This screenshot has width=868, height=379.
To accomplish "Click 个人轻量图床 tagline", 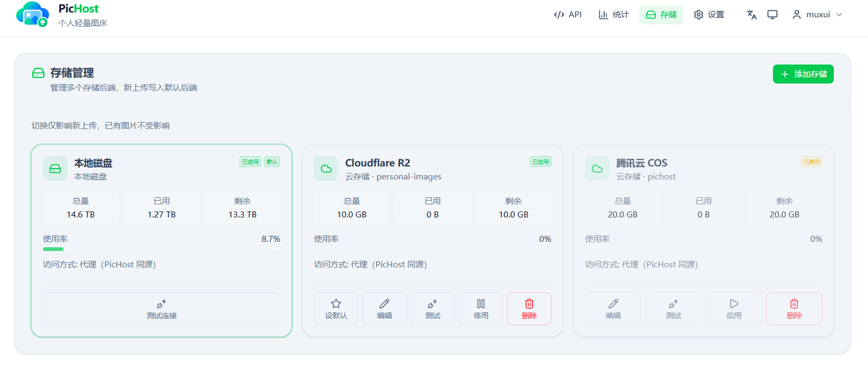I will 83,23.
